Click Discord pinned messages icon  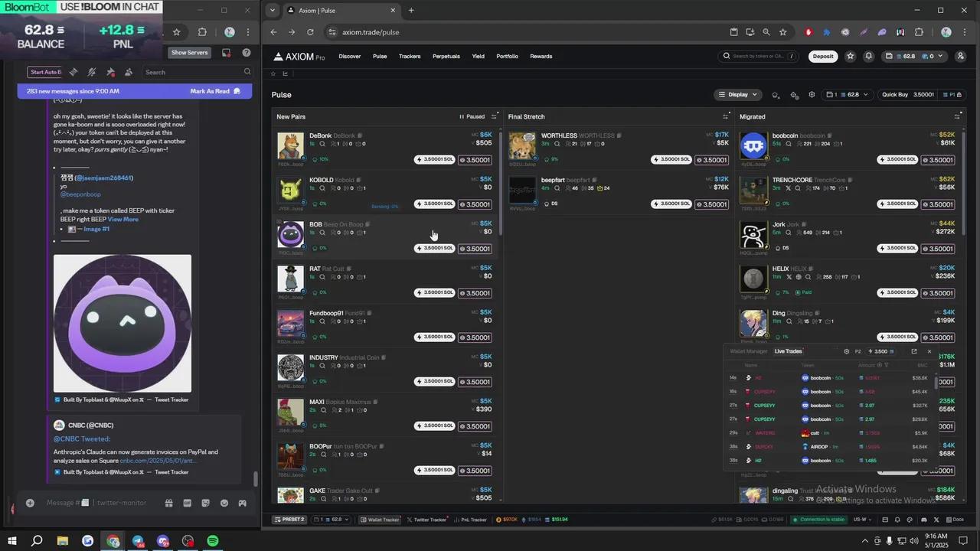tap(110, 72)
